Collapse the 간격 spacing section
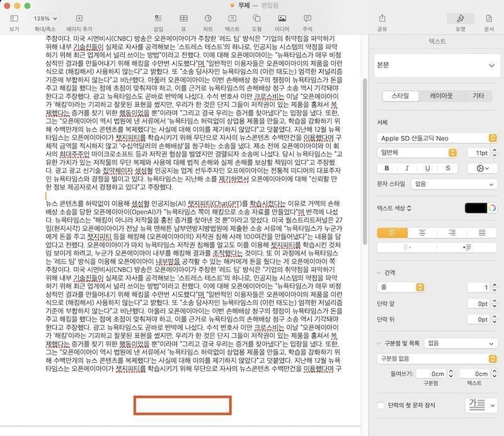The width and height of the screenshot is (504, 436). point(379,273)
